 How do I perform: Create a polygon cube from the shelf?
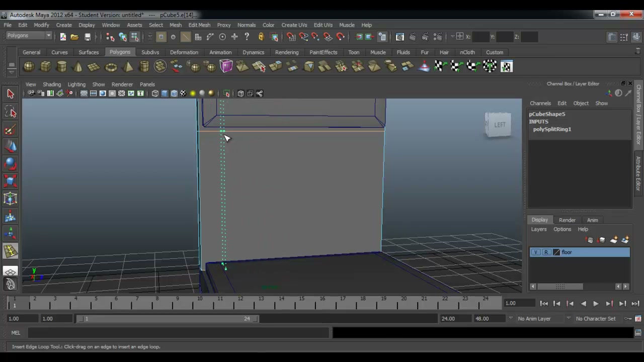pos(45,66)
